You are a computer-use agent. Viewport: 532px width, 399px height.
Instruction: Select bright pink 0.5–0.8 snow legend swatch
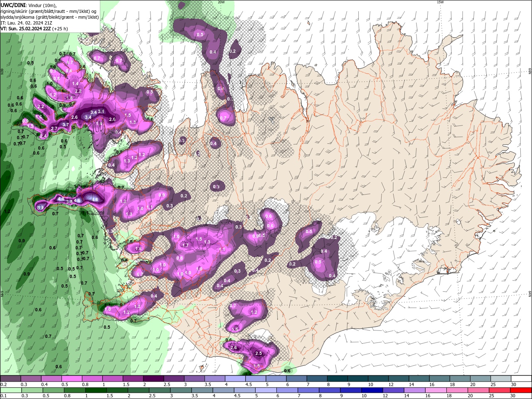71,379
